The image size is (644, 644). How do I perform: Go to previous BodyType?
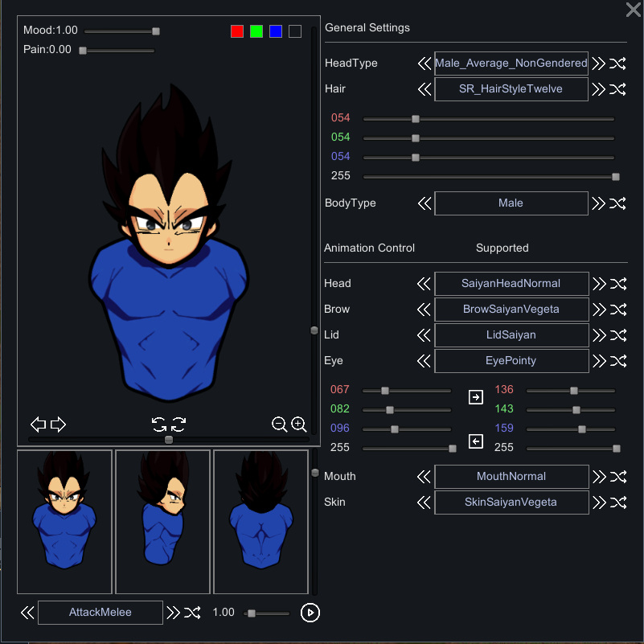425,203
